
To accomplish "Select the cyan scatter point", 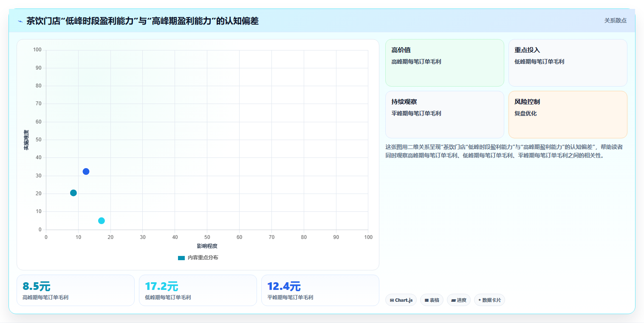I will 101,221.
